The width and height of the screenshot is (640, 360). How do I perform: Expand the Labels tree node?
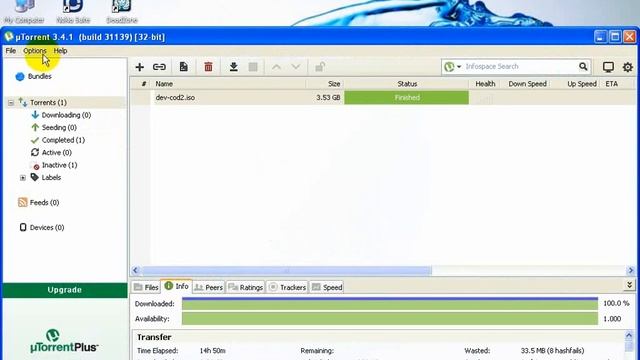click(x=23, y=178)
